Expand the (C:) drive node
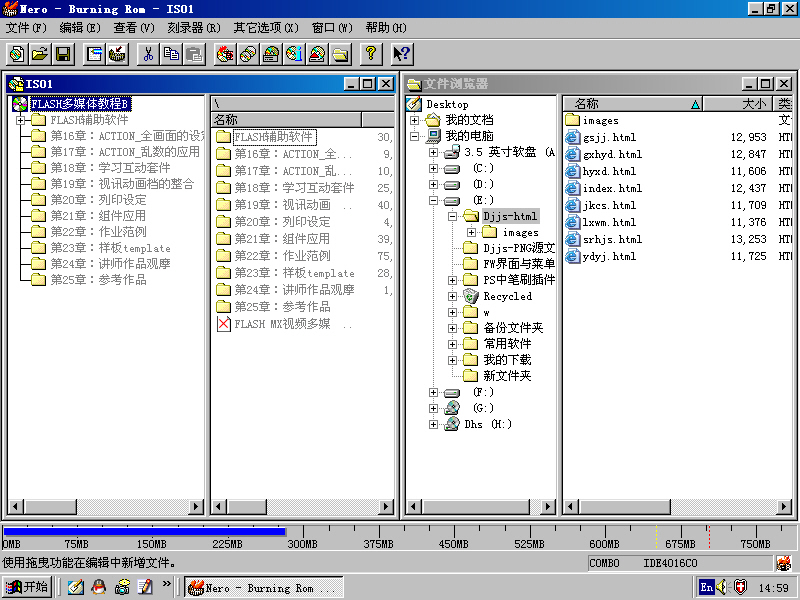This screenshot has width=800, height=600. click(x=433, y=168)
